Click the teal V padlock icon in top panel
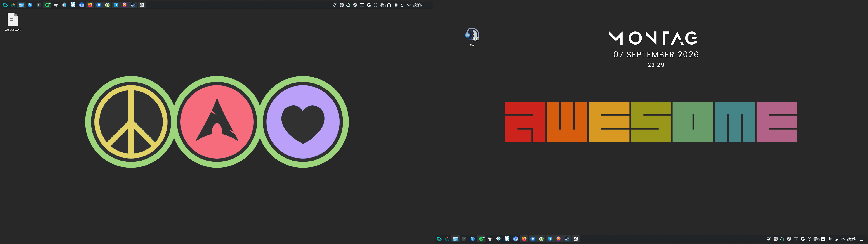This screenshot has width=868, height=244. [x=13, y=5]
